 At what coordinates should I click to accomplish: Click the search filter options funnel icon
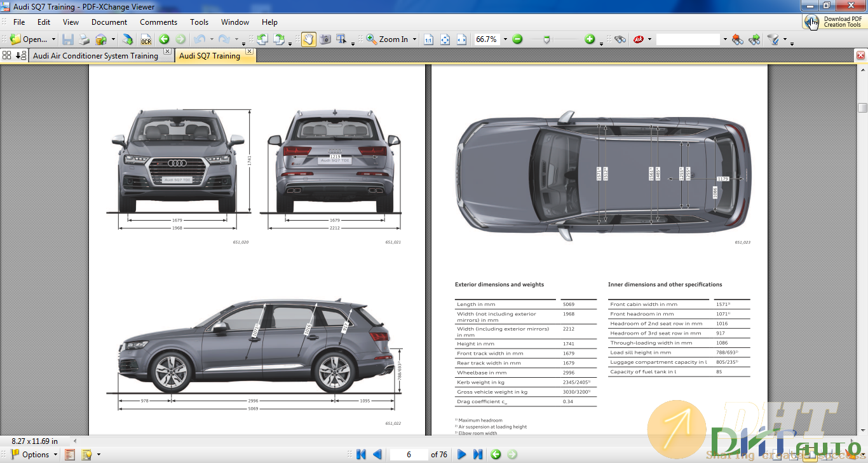tap(773, 39)
